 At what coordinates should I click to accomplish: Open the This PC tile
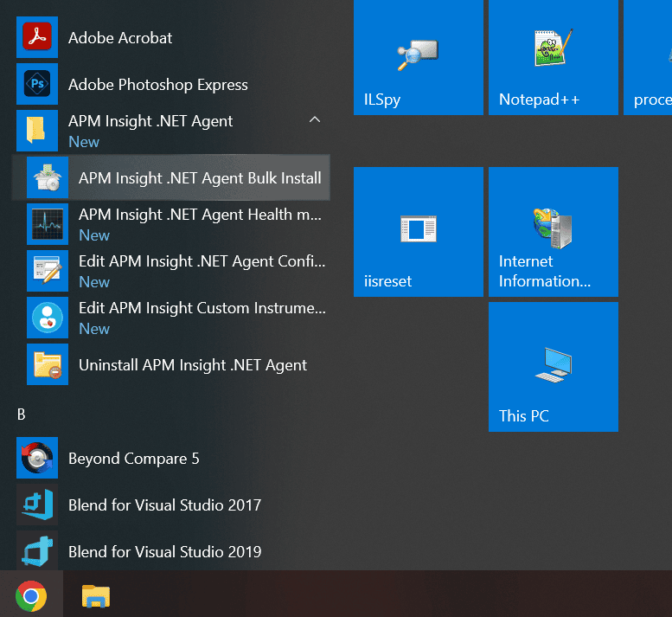point(553,367)
